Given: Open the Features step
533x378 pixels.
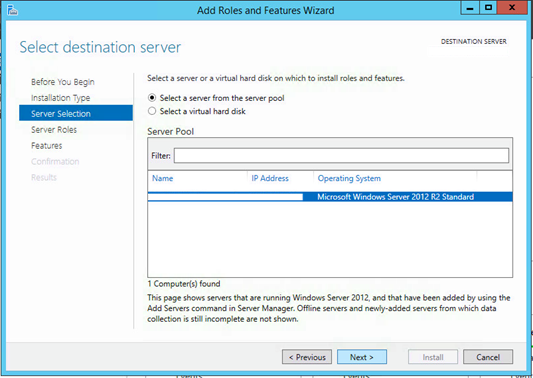Looking at the screenshot, I should point(47,145).
